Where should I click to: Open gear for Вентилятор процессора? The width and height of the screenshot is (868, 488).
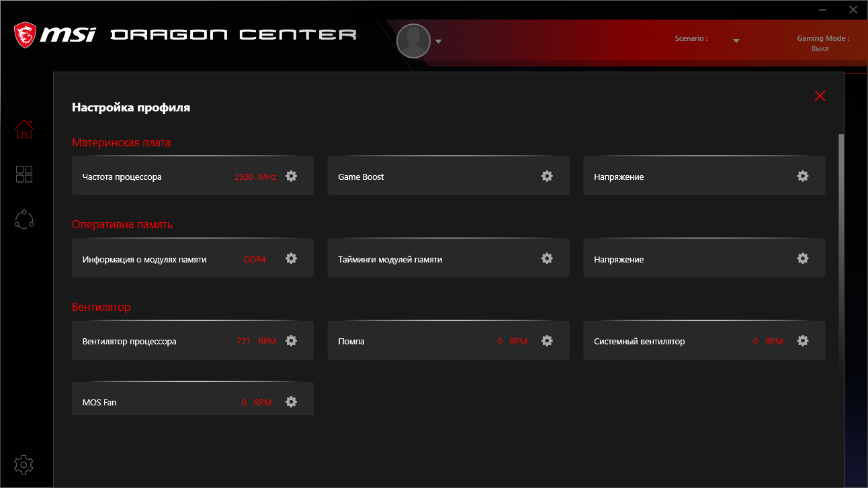291,340
